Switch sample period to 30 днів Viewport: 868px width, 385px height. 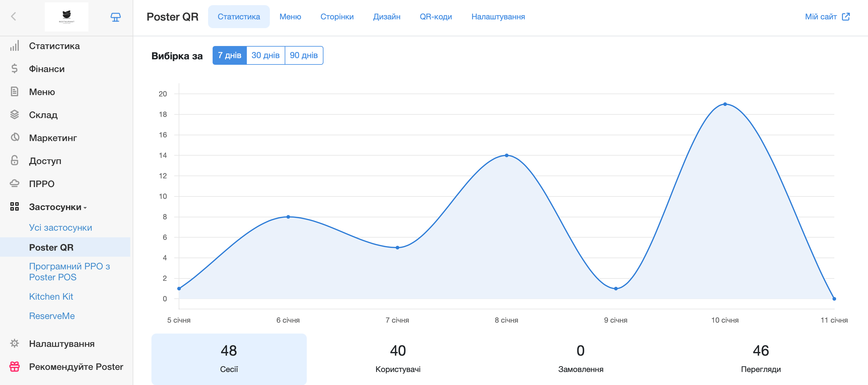point(266,55)
